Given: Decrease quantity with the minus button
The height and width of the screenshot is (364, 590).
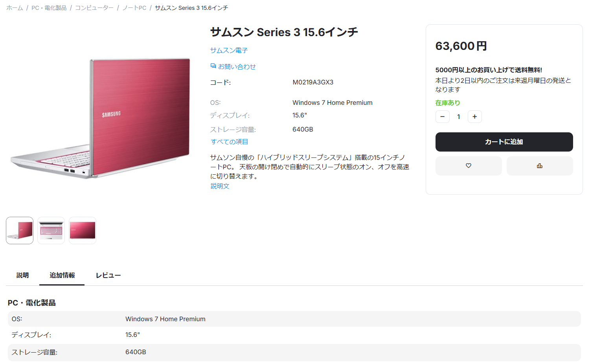Looking at the screenshot, I should click(442, 117).
